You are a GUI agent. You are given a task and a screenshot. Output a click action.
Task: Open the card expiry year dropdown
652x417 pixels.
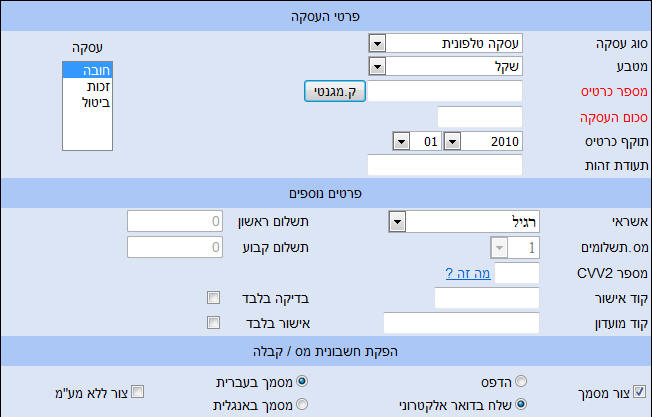pyautogui.click(x=451, y=141)
